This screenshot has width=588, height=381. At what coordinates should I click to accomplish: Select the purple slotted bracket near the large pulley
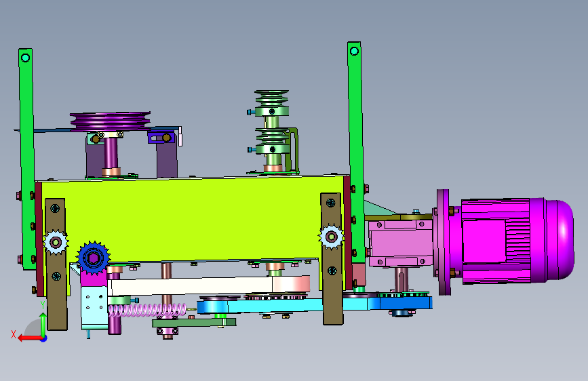[x=161, y=138]
